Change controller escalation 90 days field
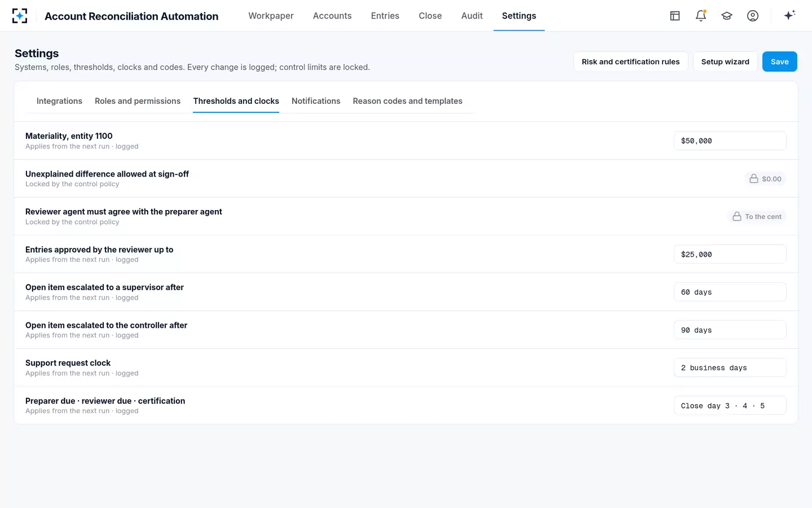Screen dimensions: 812x508 point(730,330)
